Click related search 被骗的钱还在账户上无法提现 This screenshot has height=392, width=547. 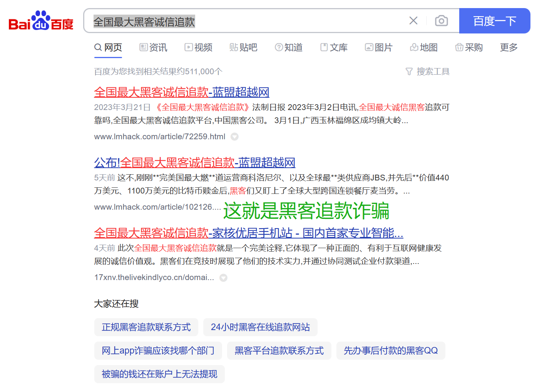pos(159,374)
